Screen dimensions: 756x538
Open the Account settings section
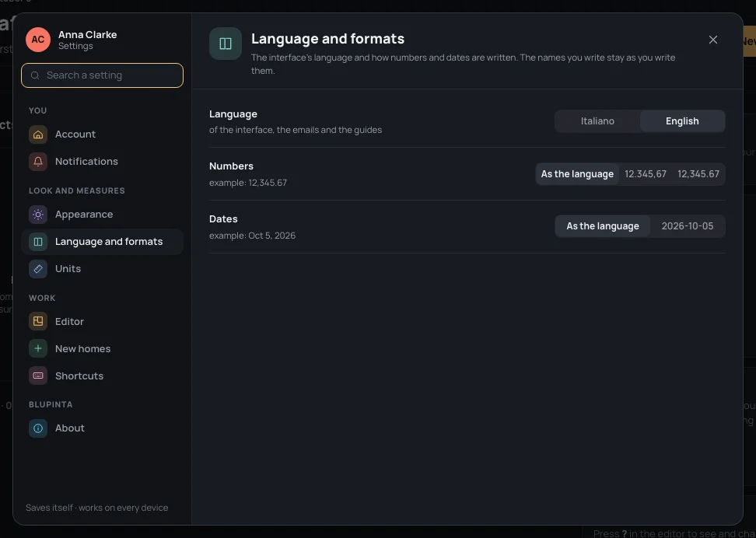tap(102, 134)
